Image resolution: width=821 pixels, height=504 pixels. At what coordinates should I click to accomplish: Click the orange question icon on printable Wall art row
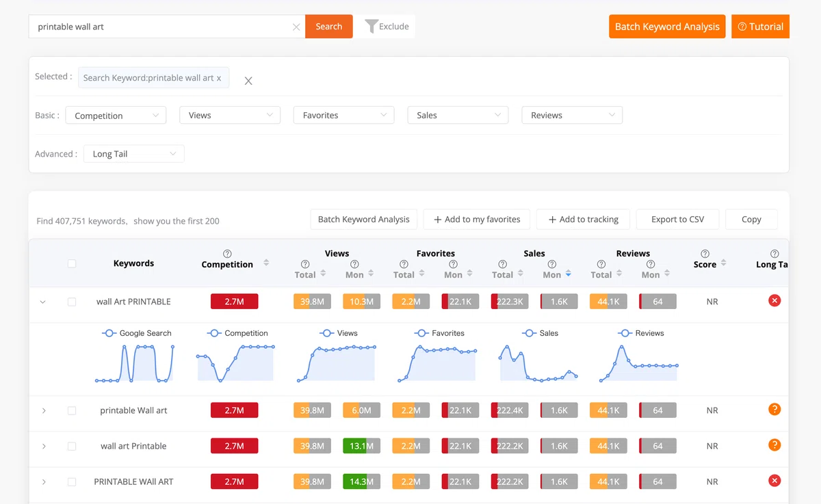774,410
